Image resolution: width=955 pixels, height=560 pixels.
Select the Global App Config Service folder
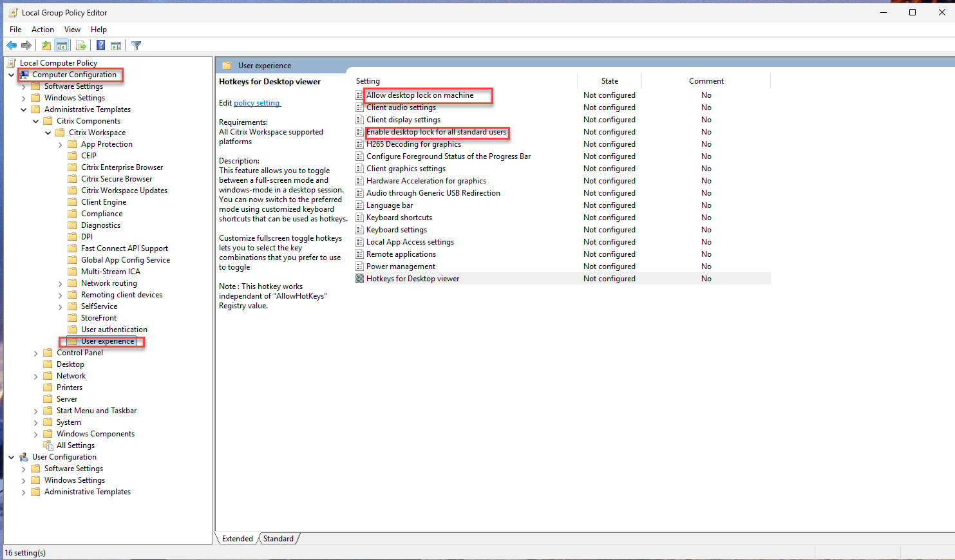pyautogui.click(x=126, y=260)
